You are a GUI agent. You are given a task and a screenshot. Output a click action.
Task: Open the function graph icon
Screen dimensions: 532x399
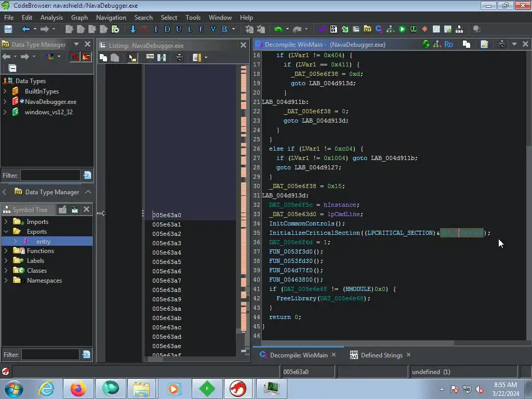tap(391, 29)
